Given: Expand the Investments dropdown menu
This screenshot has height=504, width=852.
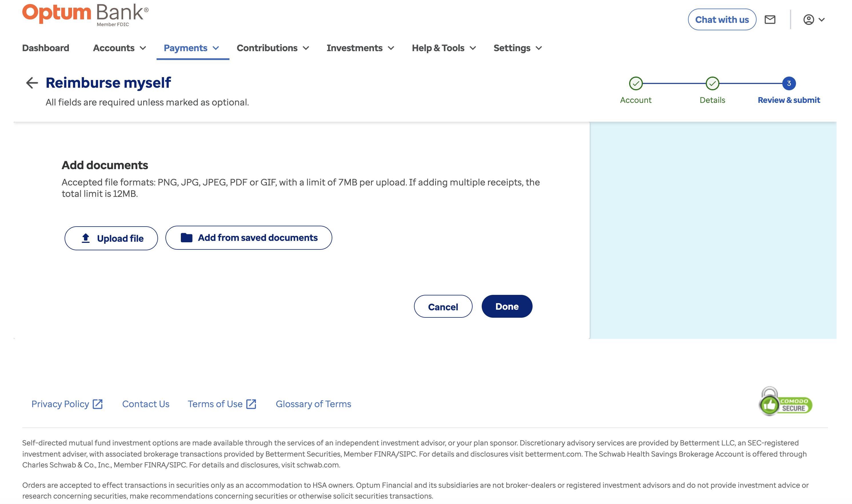Looking at the screenshot, I should coord(360,48).
